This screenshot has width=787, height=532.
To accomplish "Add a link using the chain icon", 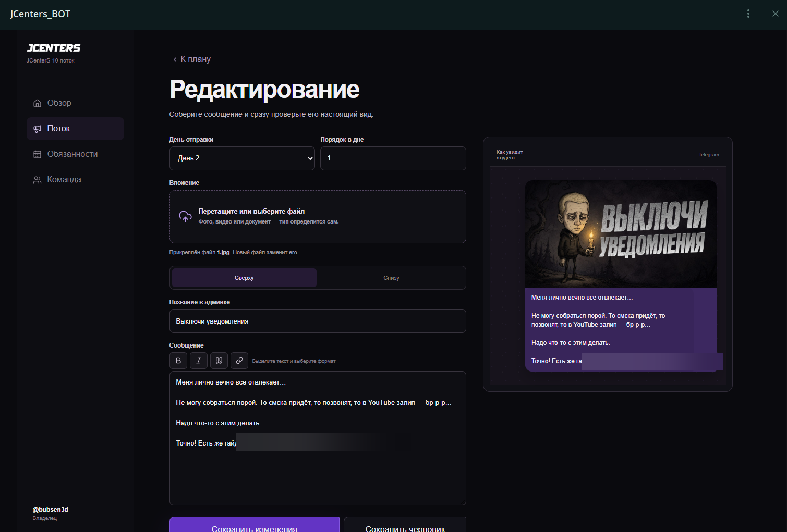I will pyautogui.click(x=239, y=361).
